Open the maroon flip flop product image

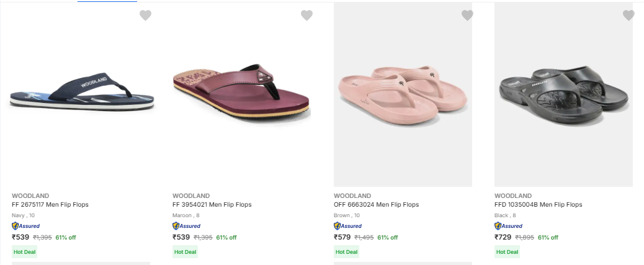tap(241, 93)
